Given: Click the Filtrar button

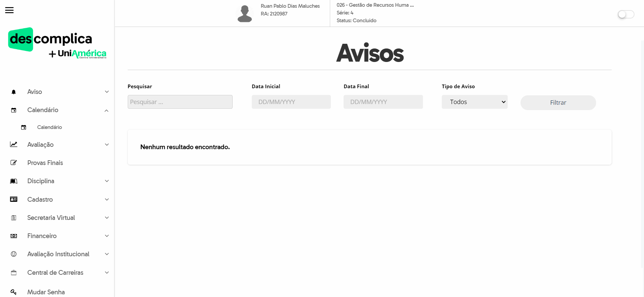Looking at the screenshot, I should (558, 102).
